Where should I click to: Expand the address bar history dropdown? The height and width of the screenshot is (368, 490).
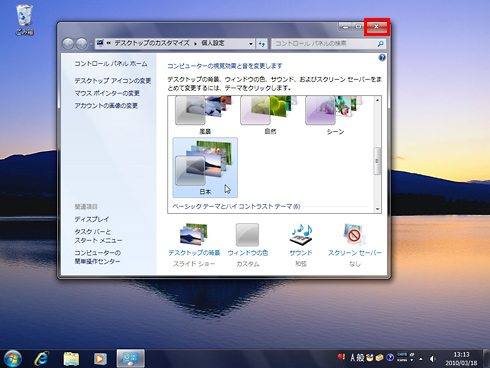[251, 44]
